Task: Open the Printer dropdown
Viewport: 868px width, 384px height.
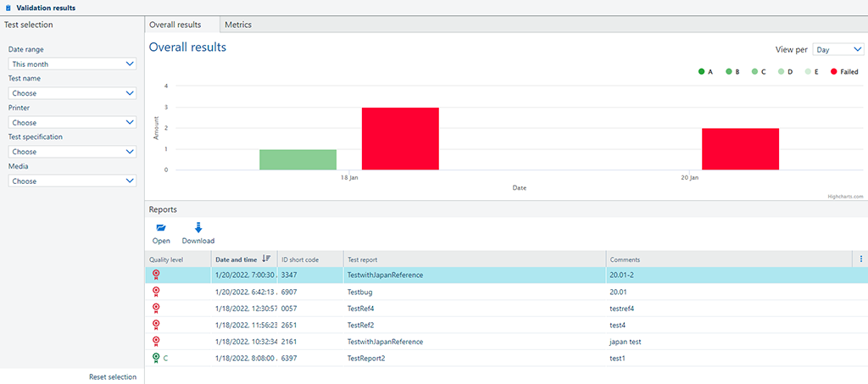Action: pyautogui.click(x=72, y=122)
